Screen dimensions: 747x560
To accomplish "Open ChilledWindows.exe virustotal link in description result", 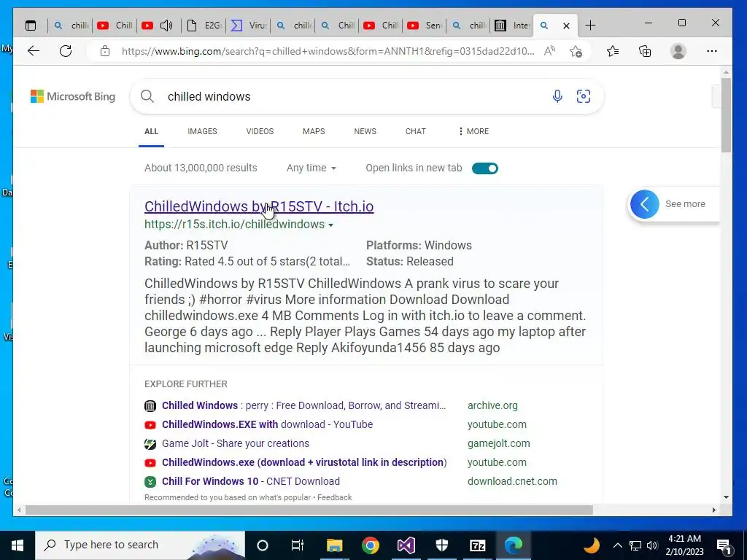I will tap(304, 463).
